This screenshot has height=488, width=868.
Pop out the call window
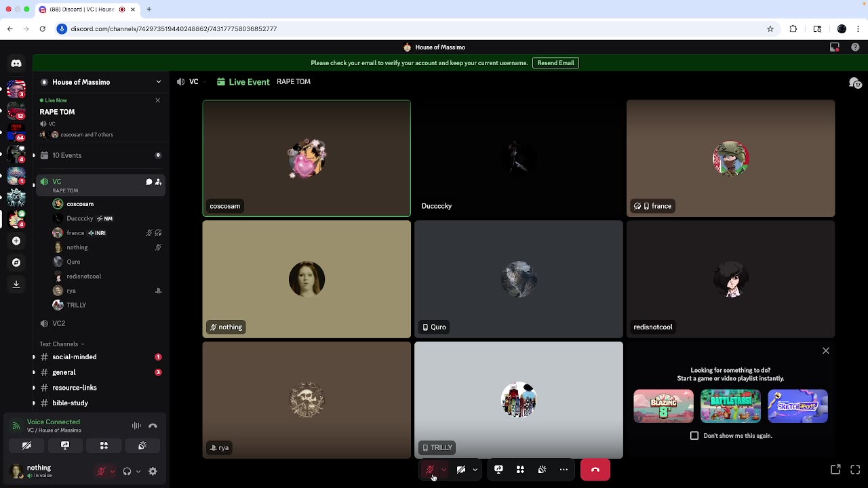click(x=835, y=469)
